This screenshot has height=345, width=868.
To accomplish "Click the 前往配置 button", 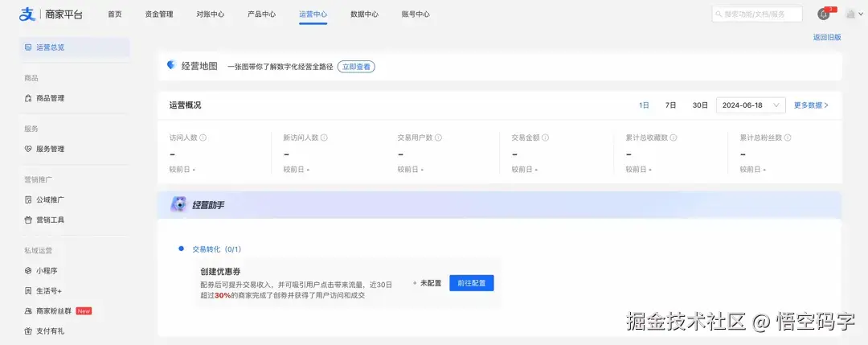I will tap(471, 283).
